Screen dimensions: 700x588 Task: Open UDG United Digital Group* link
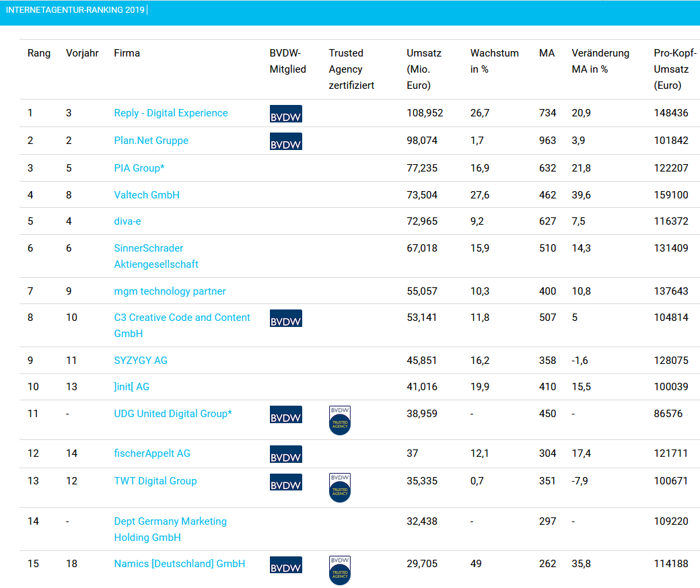tap(173, 414)
